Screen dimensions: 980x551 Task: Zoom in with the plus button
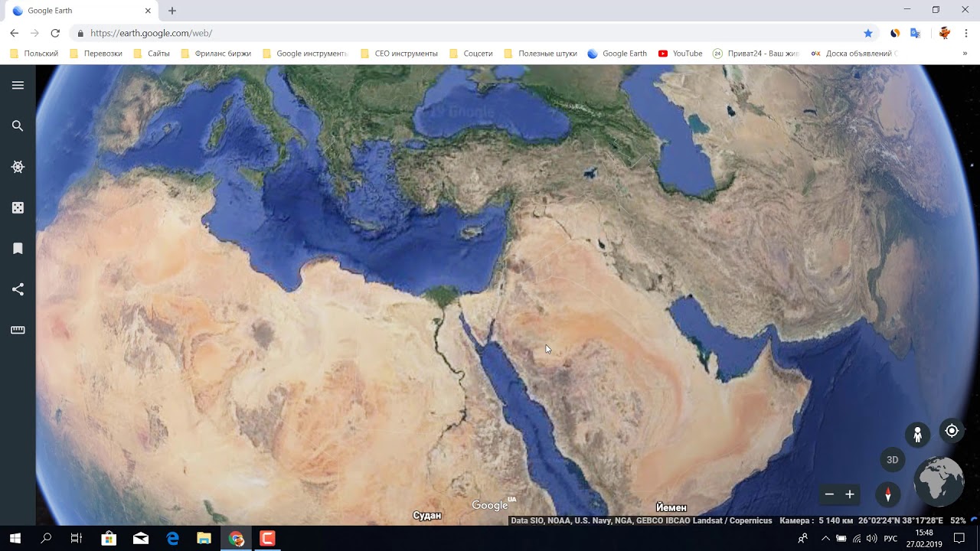coord(849,494)
